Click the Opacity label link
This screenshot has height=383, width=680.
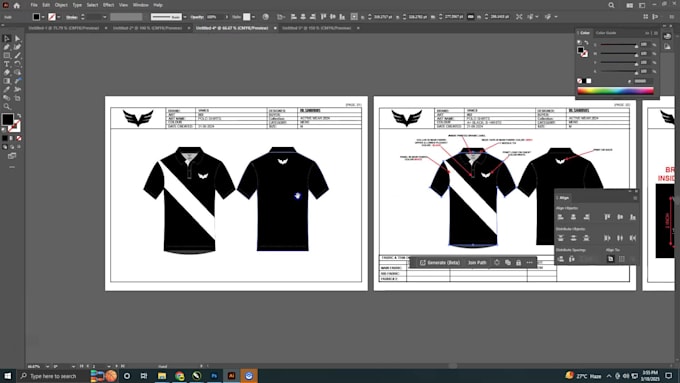(197, 17)
